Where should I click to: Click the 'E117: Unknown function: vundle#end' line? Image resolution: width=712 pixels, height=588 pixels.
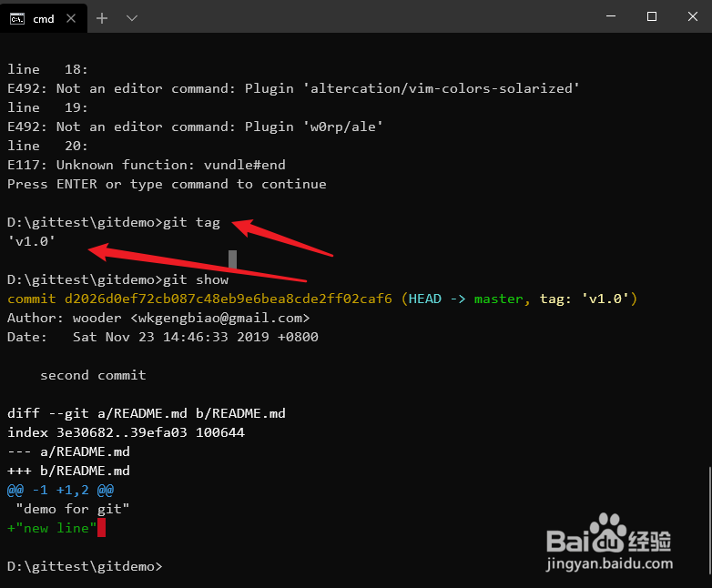[147, 165]
